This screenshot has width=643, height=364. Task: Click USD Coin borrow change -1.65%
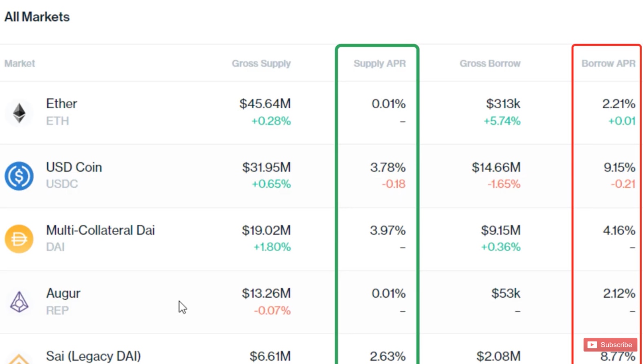click(x=504, y=184)
